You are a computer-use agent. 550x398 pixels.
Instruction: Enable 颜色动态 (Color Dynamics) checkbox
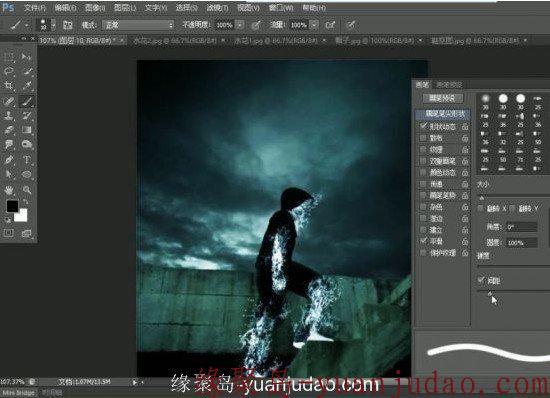(x=423, y=173)
